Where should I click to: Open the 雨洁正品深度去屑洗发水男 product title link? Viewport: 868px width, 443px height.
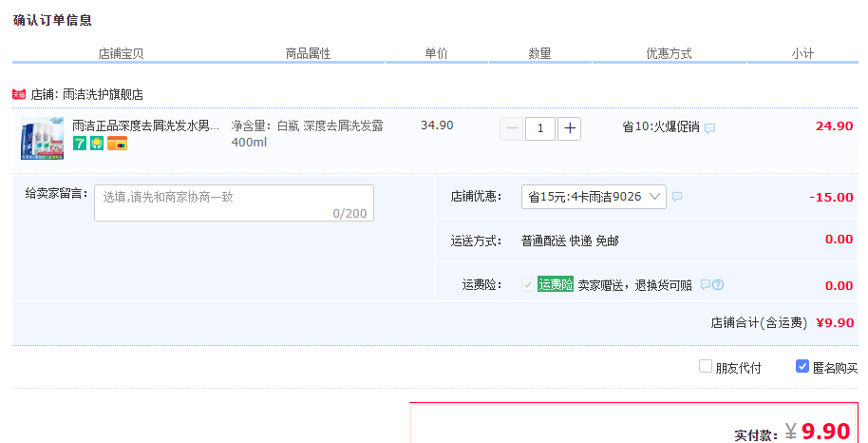coord(145,125)
